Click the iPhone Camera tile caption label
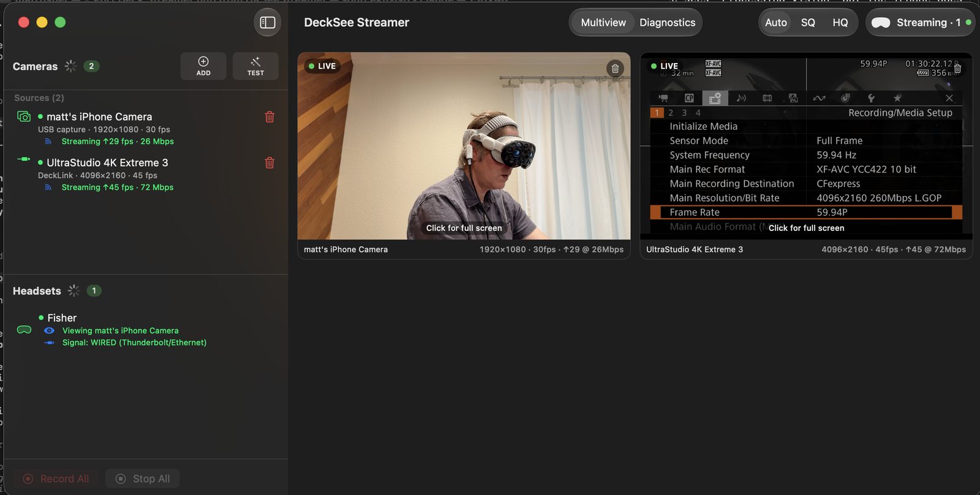 point(346,250)
